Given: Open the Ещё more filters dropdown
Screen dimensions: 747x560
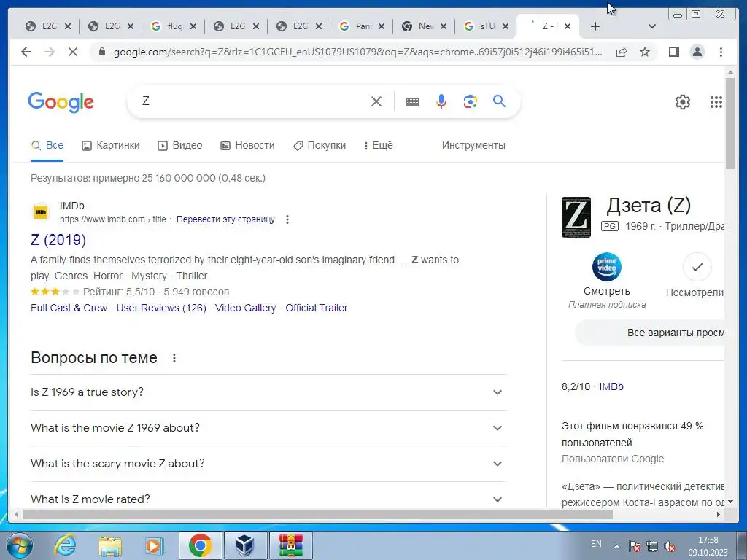Looking at the screenshot, I should [x=379, y=146].
